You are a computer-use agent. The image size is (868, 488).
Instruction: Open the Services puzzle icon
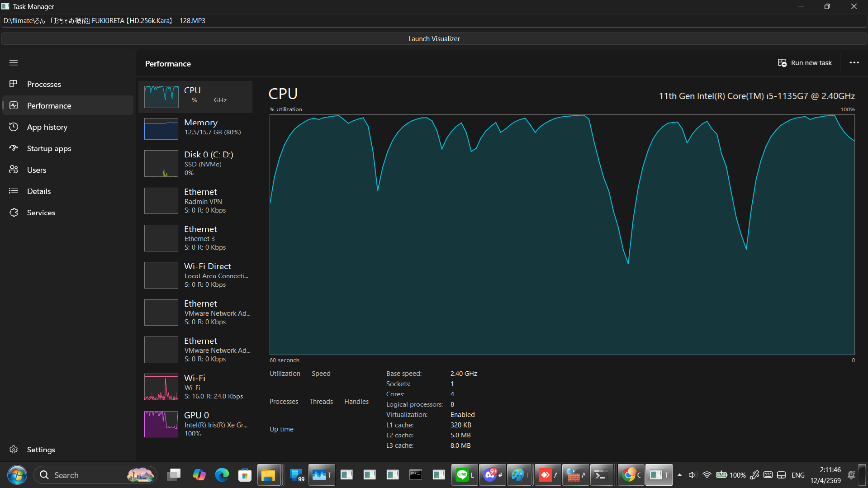(x=14, y=212)
